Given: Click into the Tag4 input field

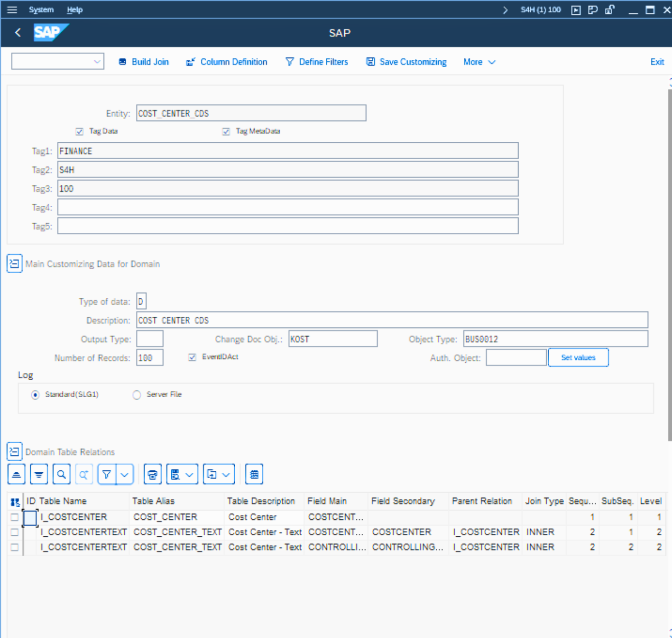Looking at the screenshot, I should click(288, 208).
